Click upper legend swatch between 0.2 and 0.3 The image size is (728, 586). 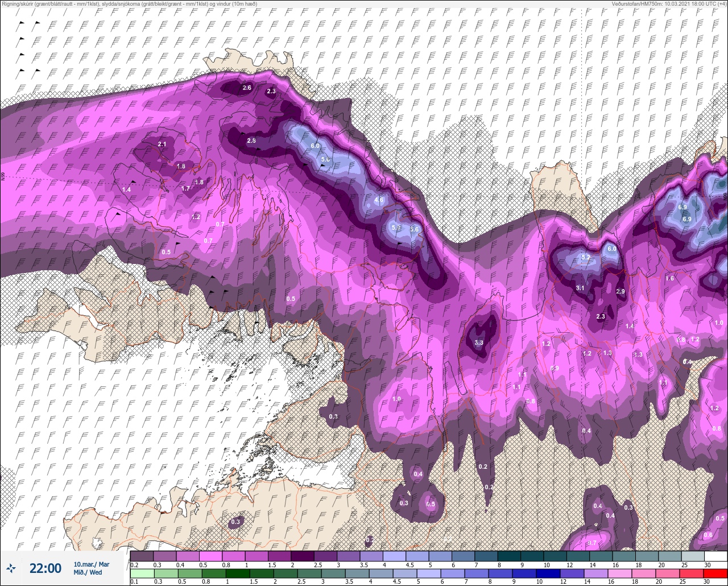[142, 556]
